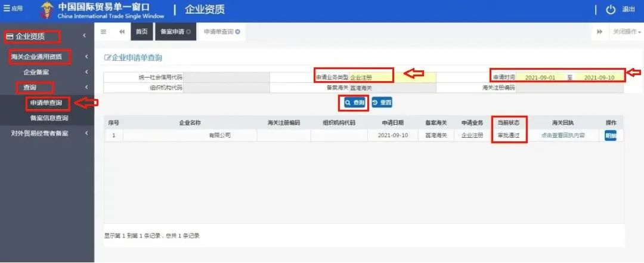The image size is (644, 263).
Task: Click the 海关注册编码 filter input
Action: point(569,88)
